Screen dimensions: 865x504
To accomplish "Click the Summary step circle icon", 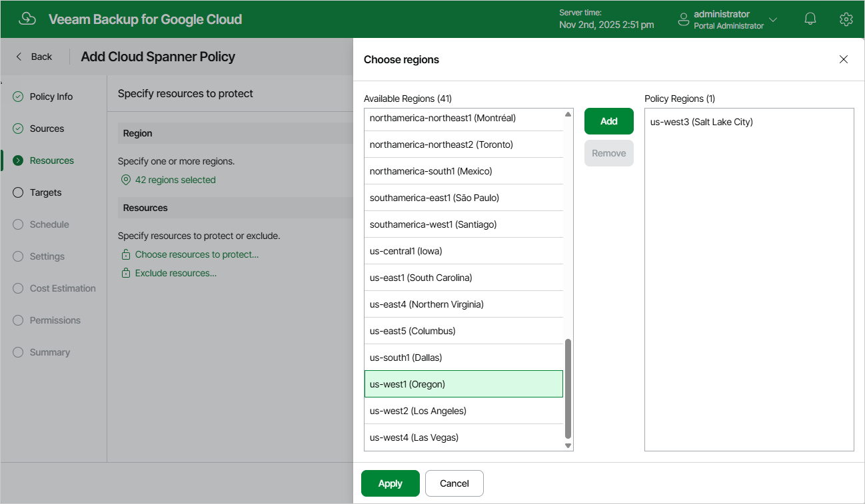I will point(18,352).
